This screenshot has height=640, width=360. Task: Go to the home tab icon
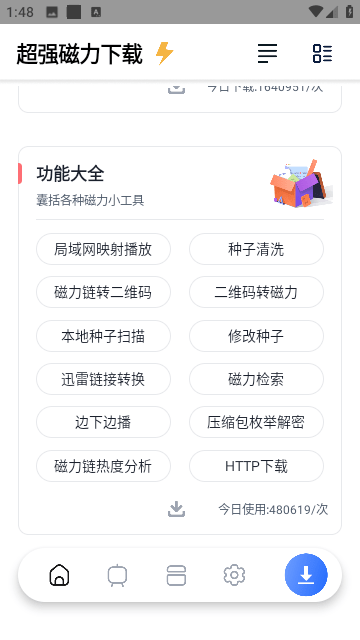59,575
